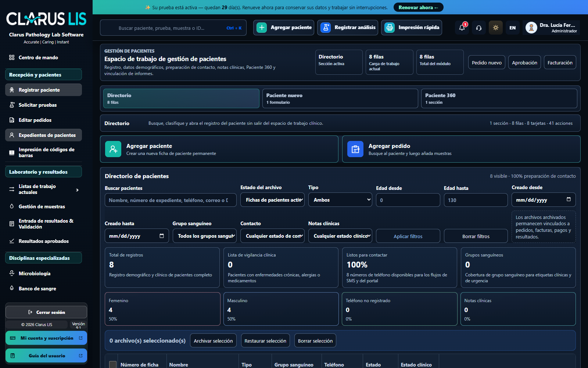This screenshot has width=588, height=368.
Task: Open the Grupo sanguíneo filter dropdown
Action: click(x=205, y=236)
